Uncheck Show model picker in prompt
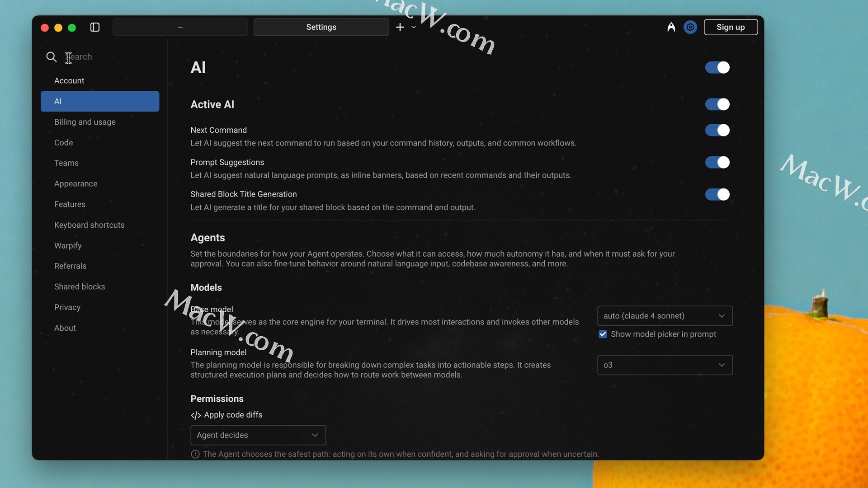This screenshot has height=488, width=868. click(603, 334)
